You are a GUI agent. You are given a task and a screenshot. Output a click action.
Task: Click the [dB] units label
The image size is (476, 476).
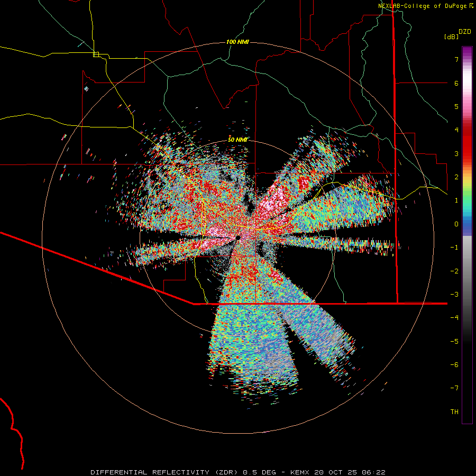point(452,36)
